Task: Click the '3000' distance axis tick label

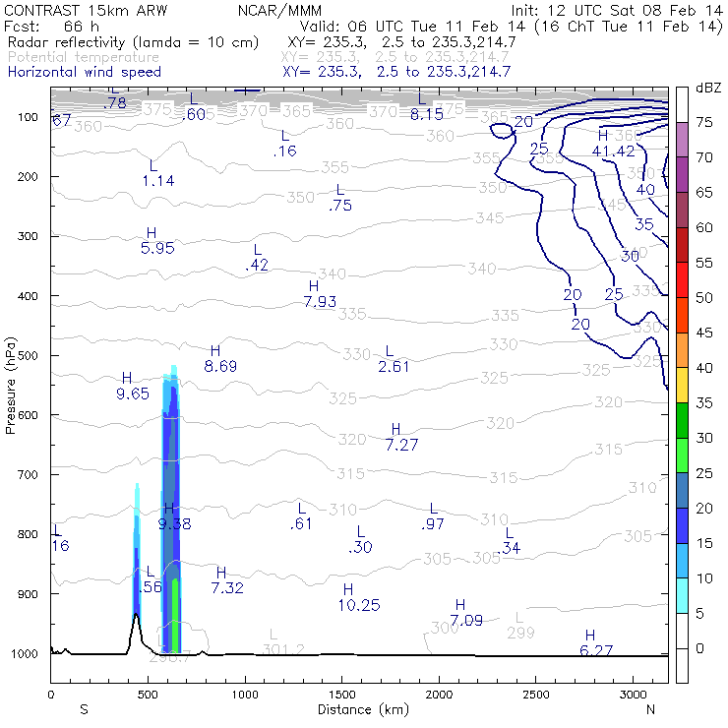Action: 633,695
